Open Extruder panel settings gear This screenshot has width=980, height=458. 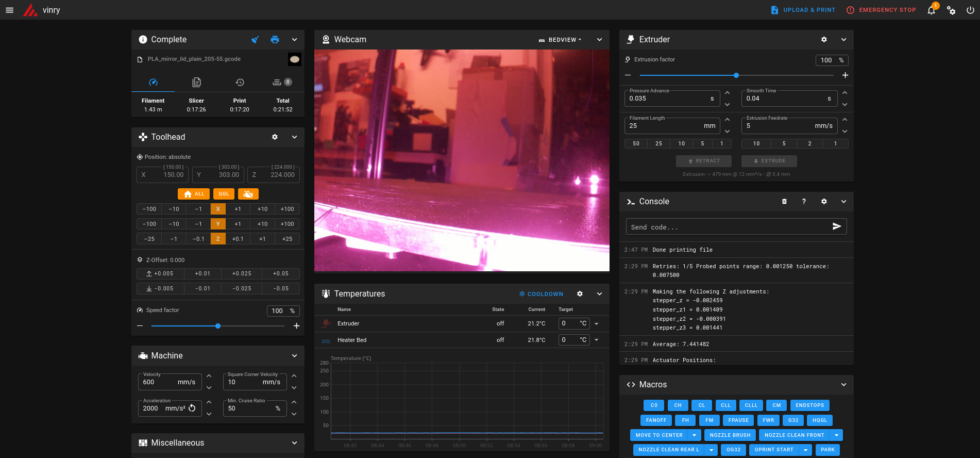point(824,40)
